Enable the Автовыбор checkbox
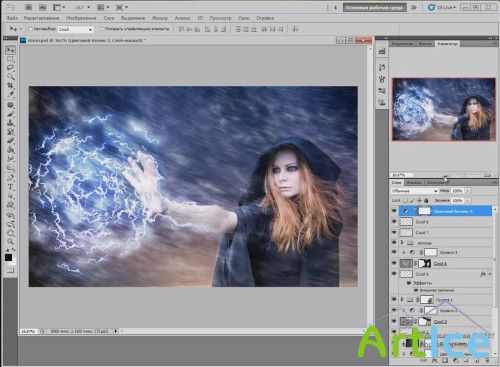500x367 pixels. [x=31, y=29]
